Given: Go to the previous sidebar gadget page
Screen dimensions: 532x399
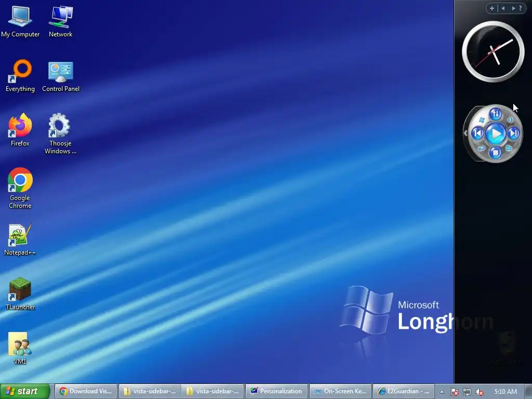Looking at the screenshot, I should pyautogui.click(x=503, y=8).
